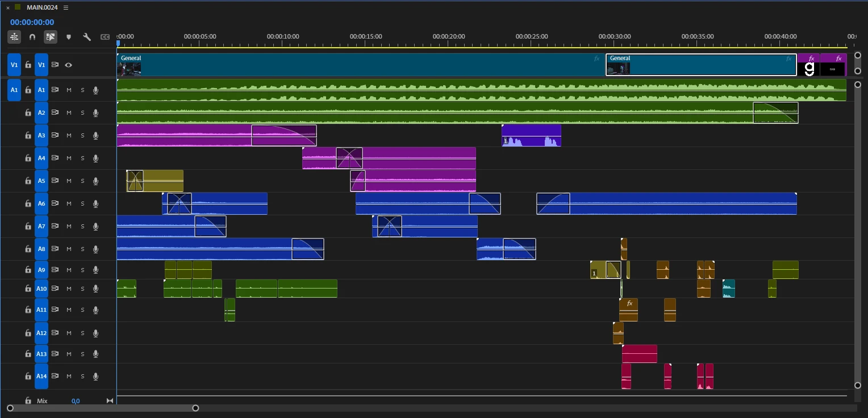Click the horizontal zoom scrollbar's right handle
Screen dimensions: 868x418
[195, 408]
